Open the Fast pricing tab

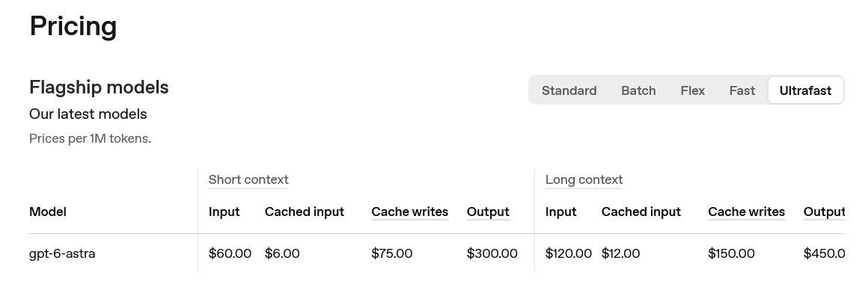[742, 90]
